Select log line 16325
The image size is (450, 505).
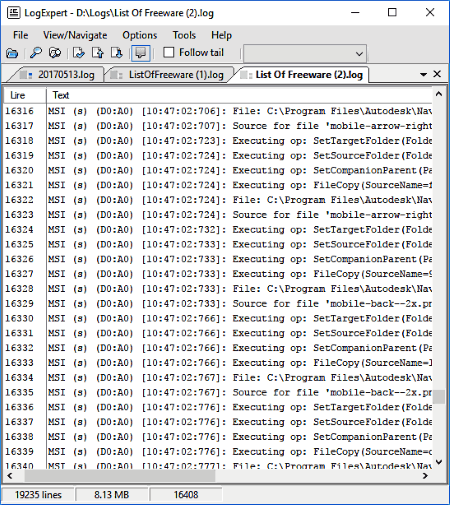[218, 244]
